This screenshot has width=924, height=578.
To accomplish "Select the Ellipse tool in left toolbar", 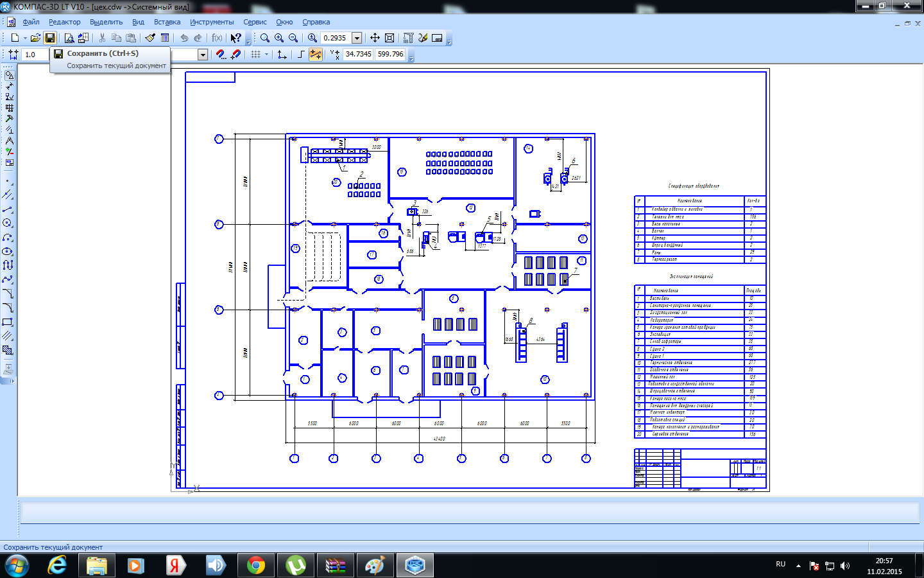I will coord(8,251).
